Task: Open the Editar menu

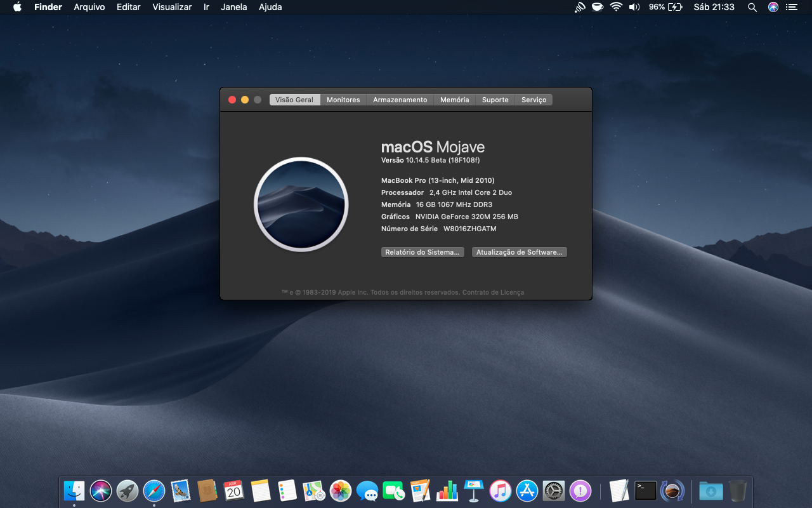Action: (129, 7)
